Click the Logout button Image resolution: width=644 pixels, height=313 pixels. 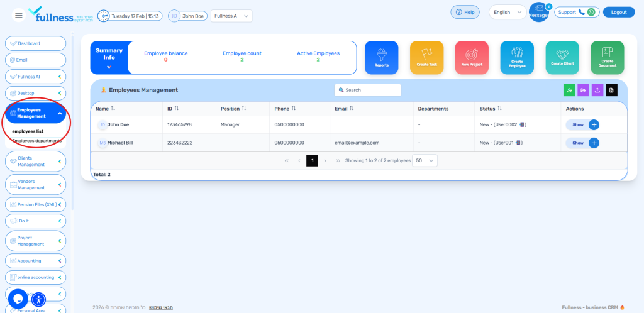click(x=618, y=12)
